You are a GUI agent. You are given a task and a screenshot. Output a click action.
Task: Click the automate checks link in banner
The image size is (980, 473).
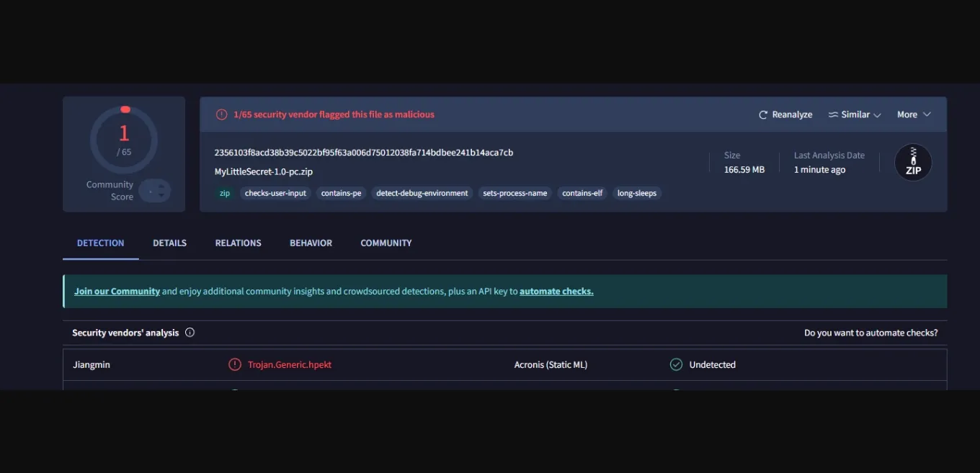coord(556,292)
